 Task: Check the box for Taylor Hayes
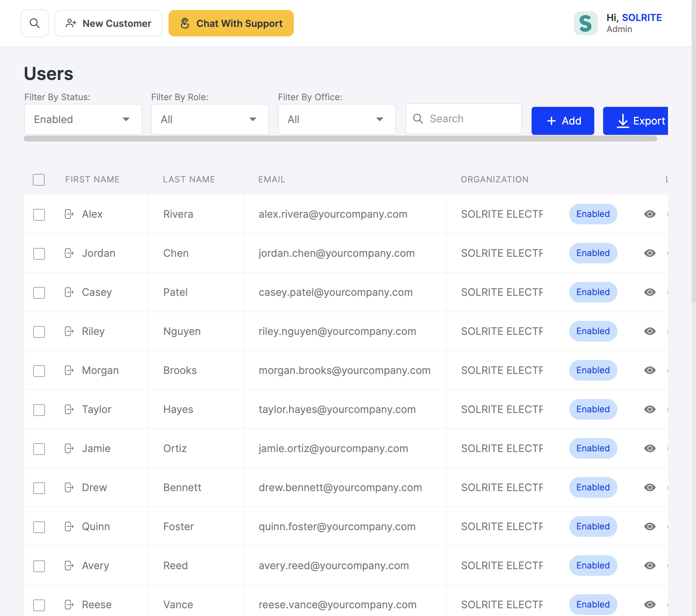tap(39, 410)
